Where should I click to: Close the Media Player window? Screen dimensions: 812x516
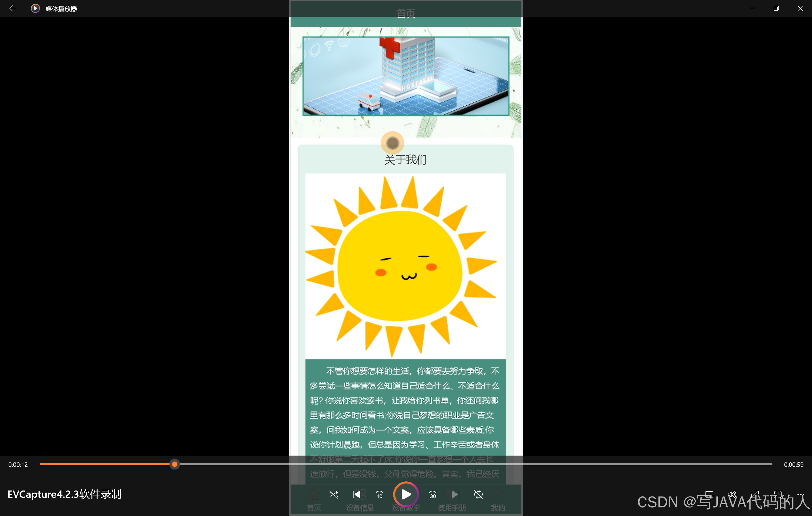800,8
